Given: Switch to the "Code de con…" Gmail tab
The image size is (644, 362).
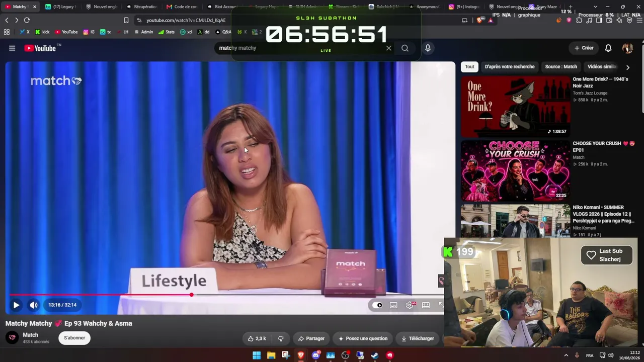Looking at the screenshot, I should (x=182, y=7).
